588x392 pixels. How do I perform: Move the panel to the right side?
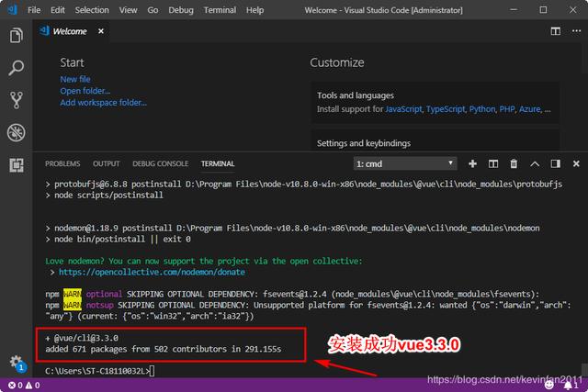click(x=555, y=163)
